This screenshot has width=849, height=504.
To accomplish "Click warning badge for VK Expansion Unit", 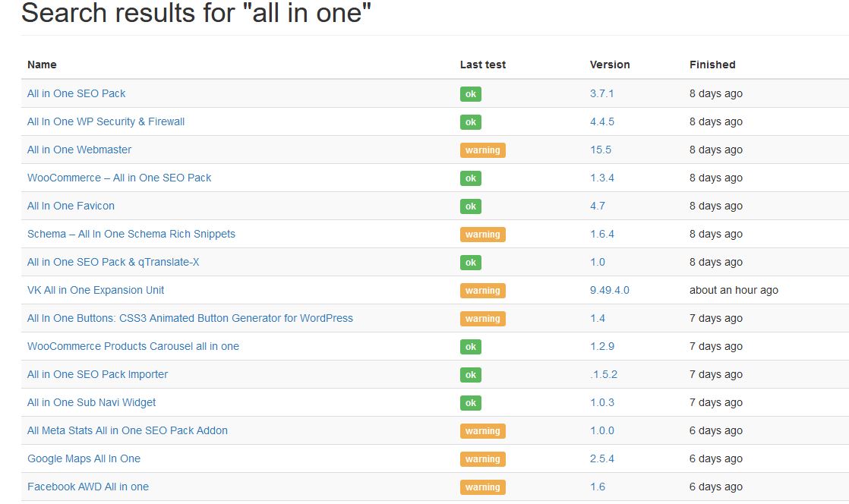I will (482, 291).
